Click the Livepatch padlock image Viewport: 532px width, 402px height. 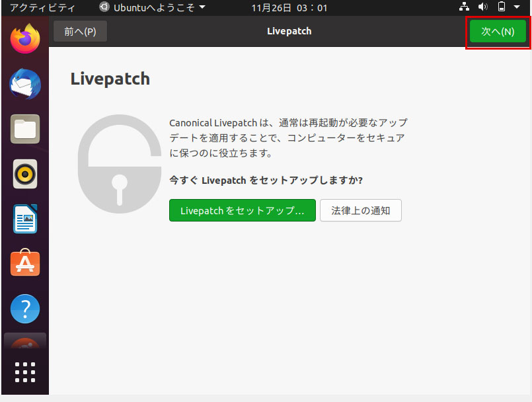pyautogui.click(x=120, y=164)
